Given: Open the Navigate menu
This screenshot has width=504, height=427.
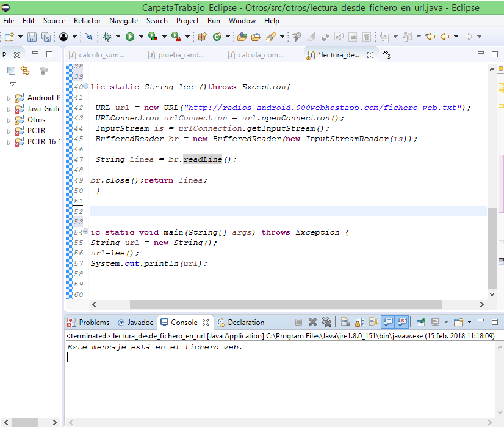Looking at the screenshot, I should [x=123, y=21].
